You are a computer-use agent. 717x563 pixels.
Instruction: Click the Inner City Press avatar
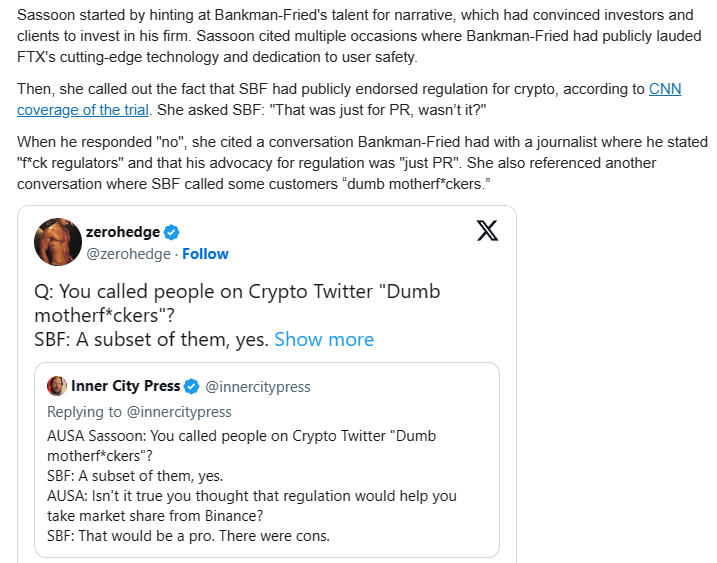tap(57, 386)
